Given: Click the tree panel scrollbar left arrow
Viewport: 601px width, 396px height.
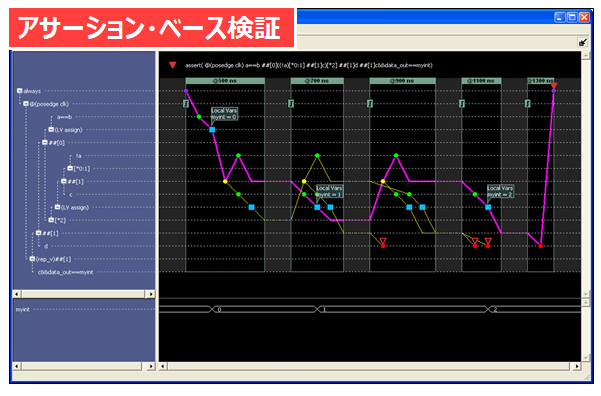Looking at the screenshot, I should click(16, 294).
